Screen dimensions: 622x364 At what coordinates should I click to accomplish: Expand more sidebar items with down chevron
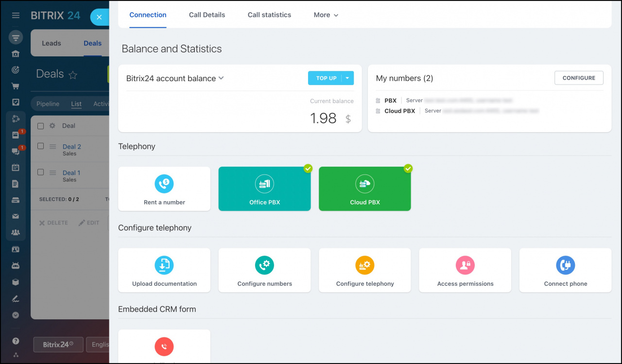coord(16,315)
